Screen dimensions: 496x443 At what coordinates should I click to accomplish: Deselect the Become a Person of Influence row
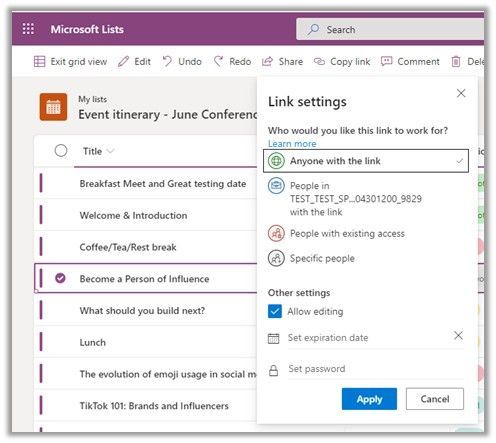[x=60, y=278]
